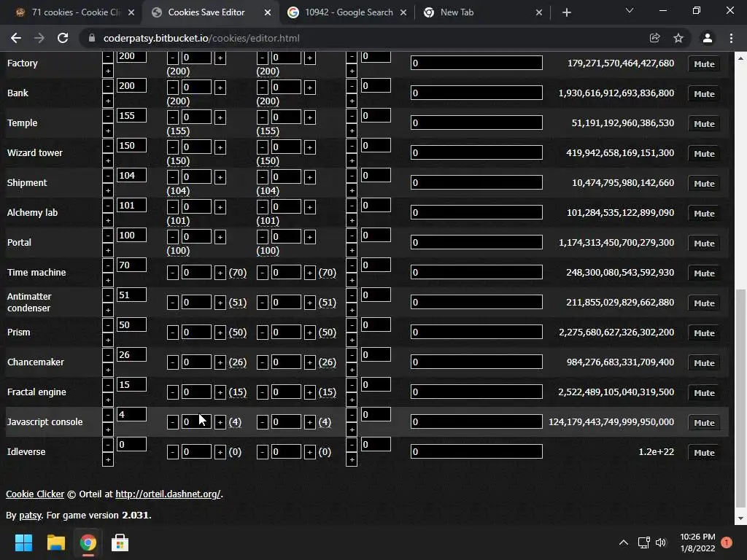This screenshot has height=560, width=747.
Task: Switch to the 10942 Google Search tab
Action: (x=348, y=12)
